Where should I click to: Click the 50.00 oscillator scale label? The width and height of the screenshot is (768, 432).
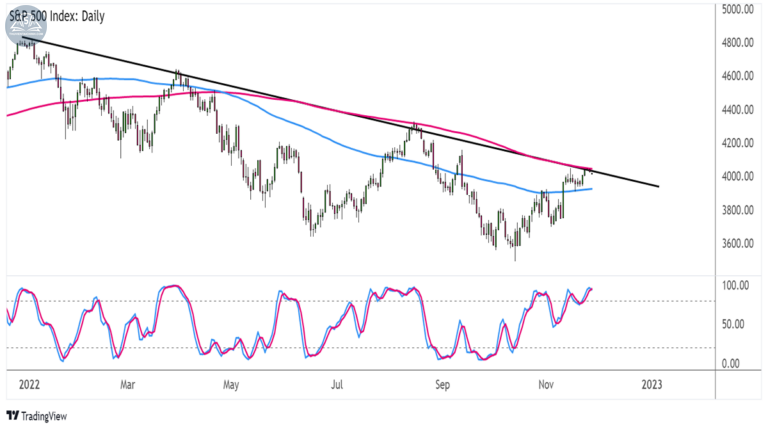coord(733,324)
